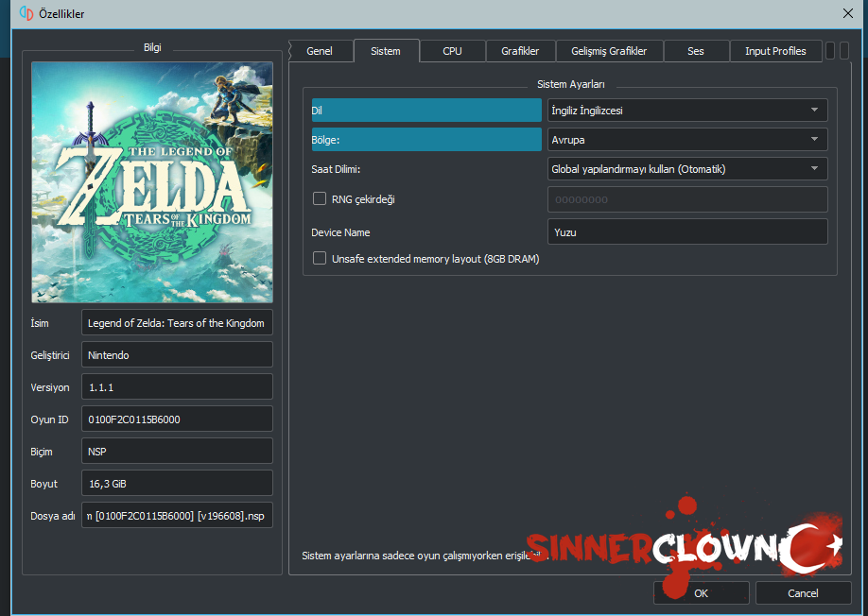
Task: Open the Dil language dropdown
Action: 687,111
